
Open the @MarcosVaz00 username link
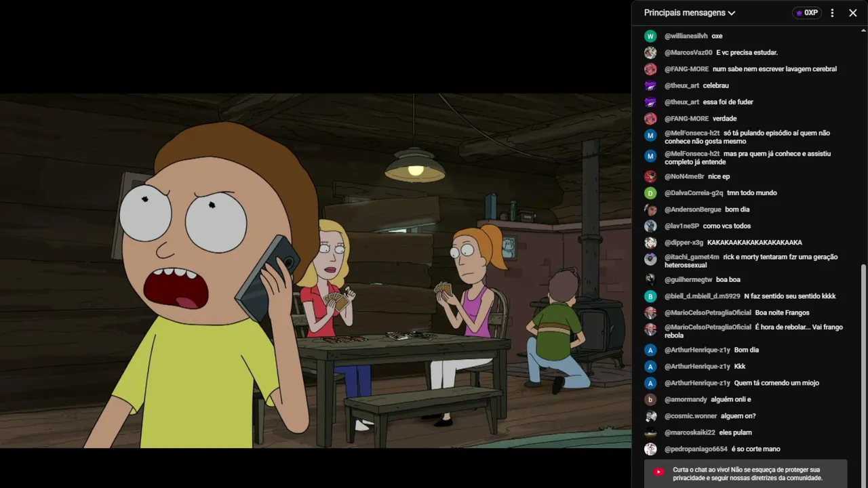click(x=688, y=52)
